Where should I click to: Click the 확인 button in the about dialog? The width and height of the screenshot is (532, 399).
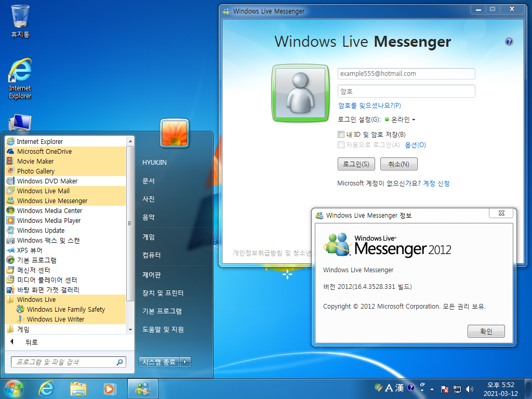tap(486, 331)
